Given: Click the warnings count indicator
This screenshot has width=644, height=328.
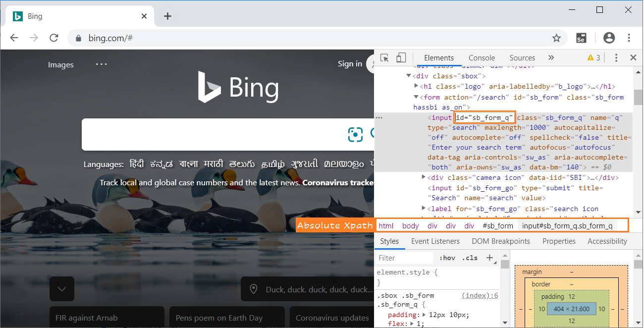Looking at the screenshot, I should [x=594, y=58].
